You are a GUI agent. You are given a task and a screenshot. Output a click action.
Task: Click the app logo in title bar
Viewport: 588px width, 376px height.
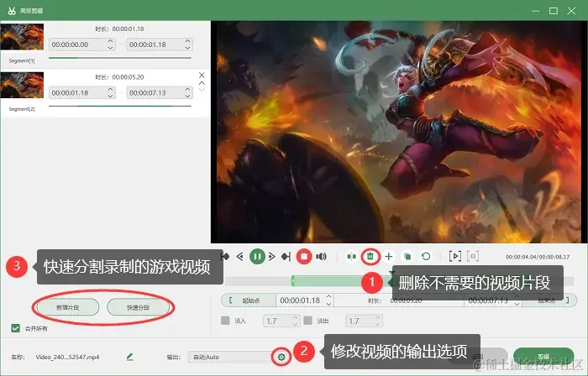click(12, 10)
